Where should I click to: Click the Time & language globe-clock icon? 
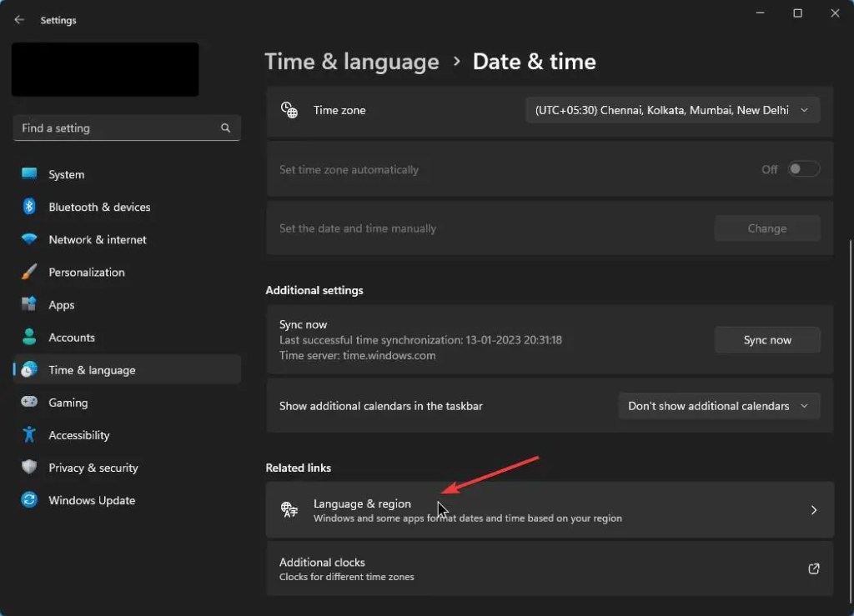(29, 369)
